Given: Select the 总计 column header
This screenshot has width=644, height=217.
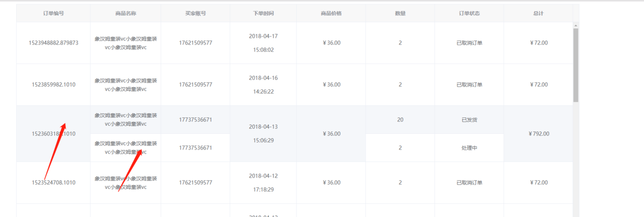Looking at the screenshot, I should tap(538, 13).
